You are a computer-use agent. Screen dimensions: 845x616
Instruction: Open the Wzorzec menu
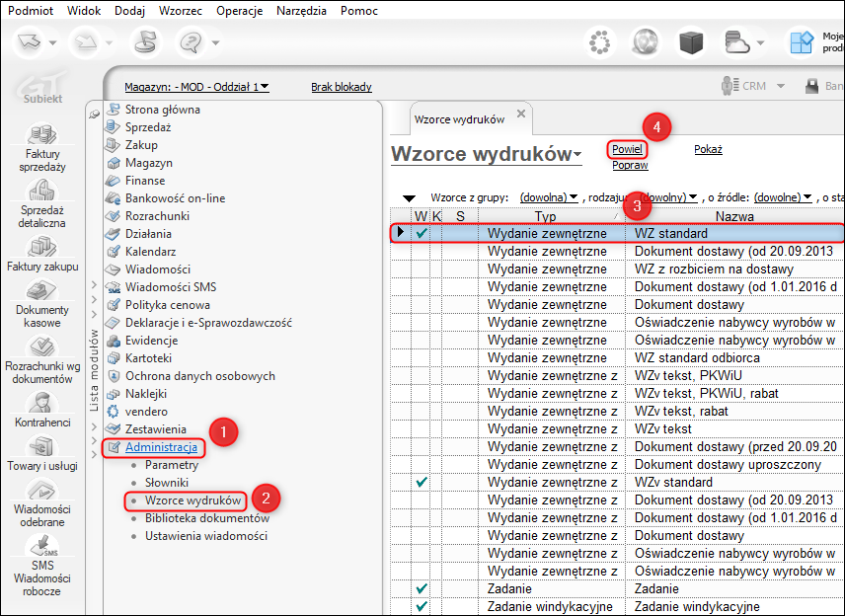pyautogui.click(x=180, y=11)
